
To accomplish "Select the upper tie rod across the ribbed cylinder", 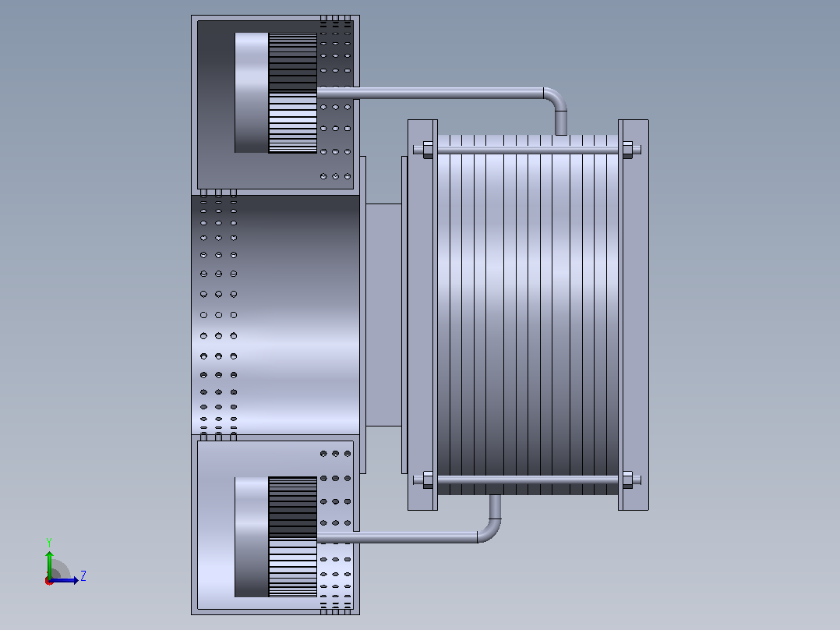I will coord(527,150).
